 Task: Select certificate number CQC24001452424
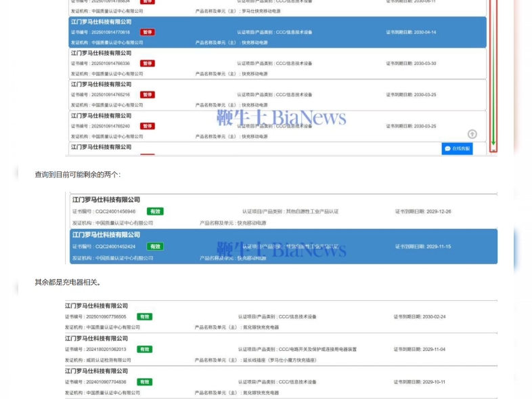pos(115,247)
